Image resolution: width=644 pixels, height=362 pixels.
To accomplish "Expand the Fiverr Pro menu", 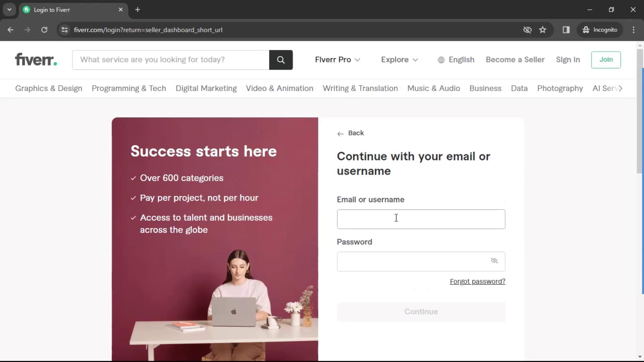I will coord(337,59).
